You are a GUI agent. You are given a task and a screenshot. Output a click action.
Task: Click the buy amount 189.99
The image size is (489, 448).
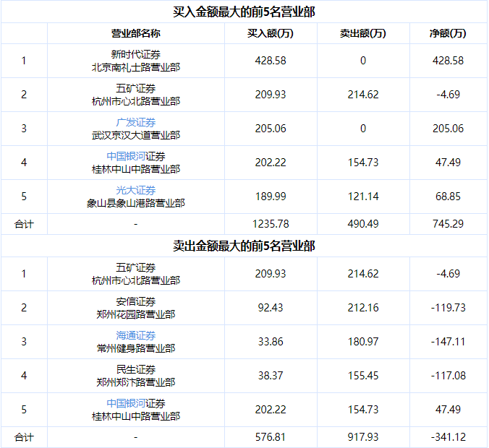click(x=271, y=197)
